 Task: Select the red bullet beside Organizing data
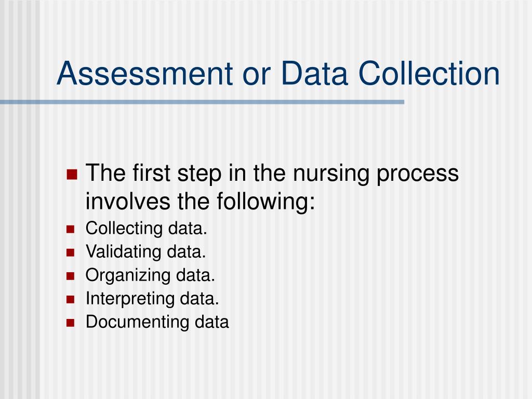point(70,276)
